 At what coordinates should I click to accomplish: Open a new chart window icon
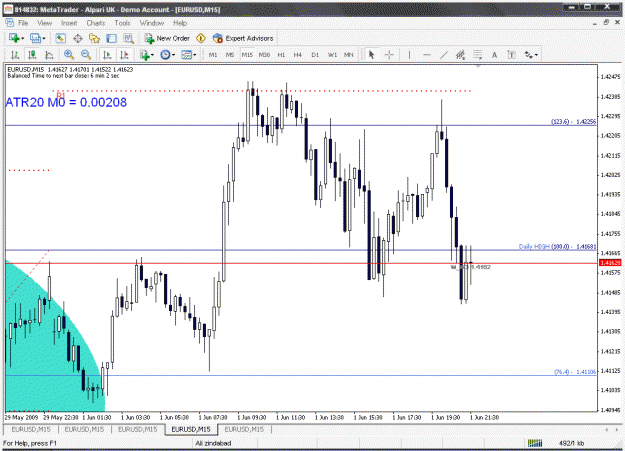[14, 38]
